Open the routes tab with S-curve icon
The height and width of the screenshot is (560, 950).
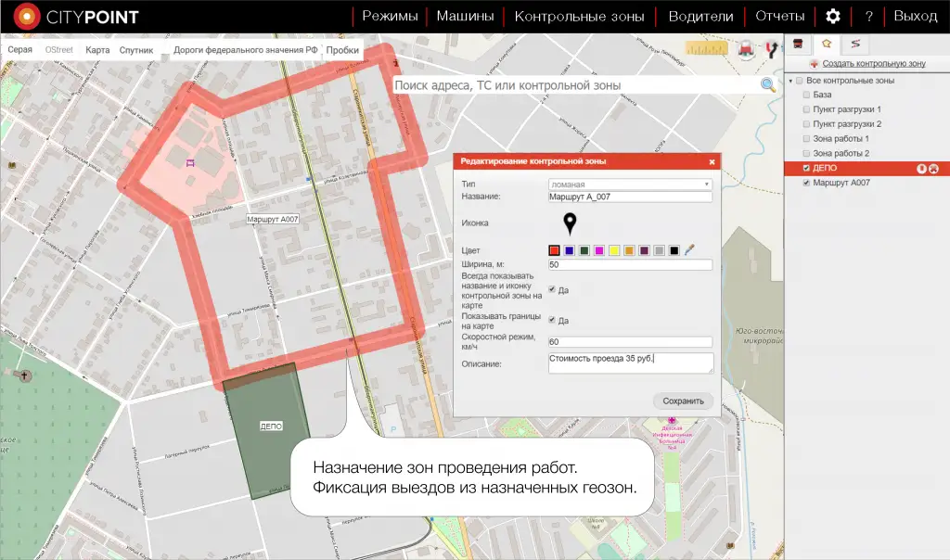(854, 45)
